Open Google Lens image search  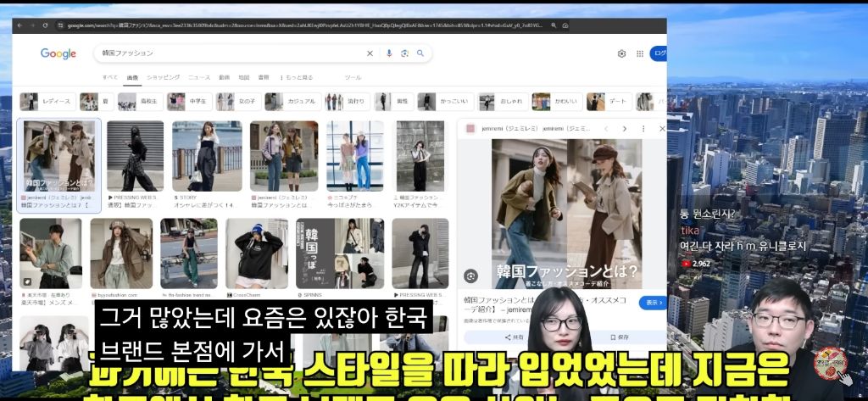coord(404,53)
